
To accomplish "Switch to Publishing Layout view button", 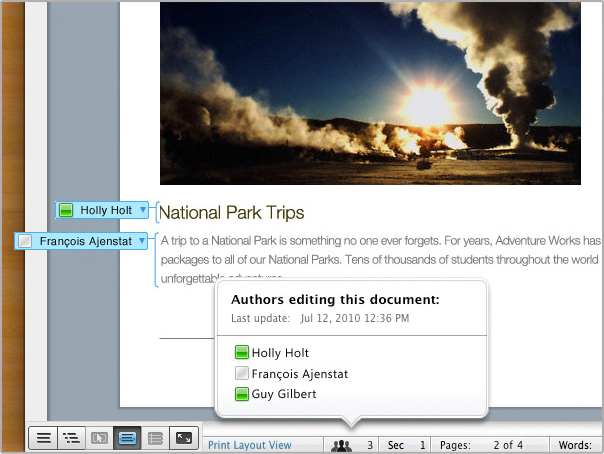I will 99,438.
